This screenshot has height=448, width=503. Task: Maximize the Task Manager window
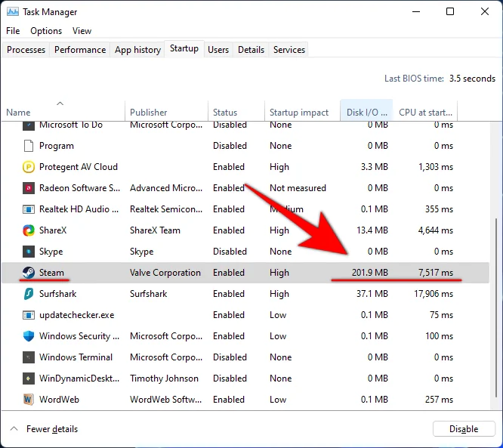click(450, 11)
